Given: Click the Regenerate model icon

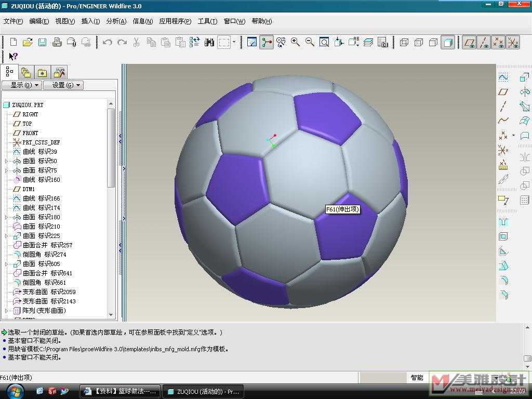Looking at the screenshot, I should point(194,43).
